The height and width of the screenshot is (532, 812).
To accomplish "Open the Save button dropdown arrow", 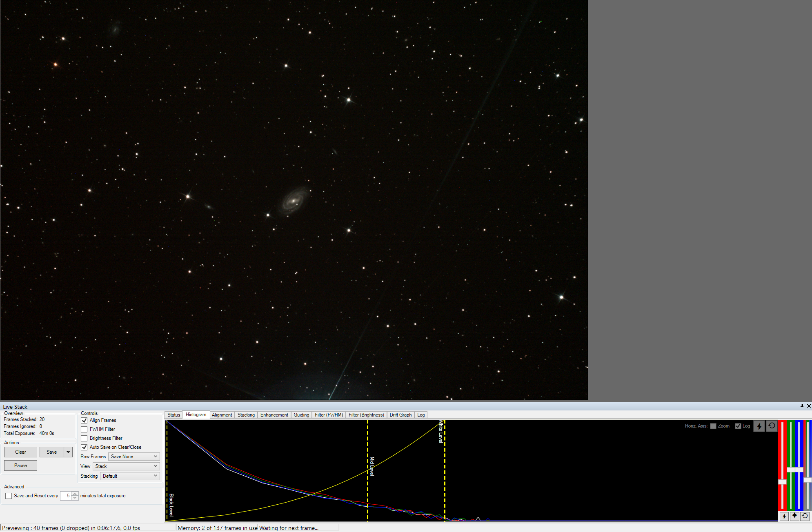I will coord(68,452).
